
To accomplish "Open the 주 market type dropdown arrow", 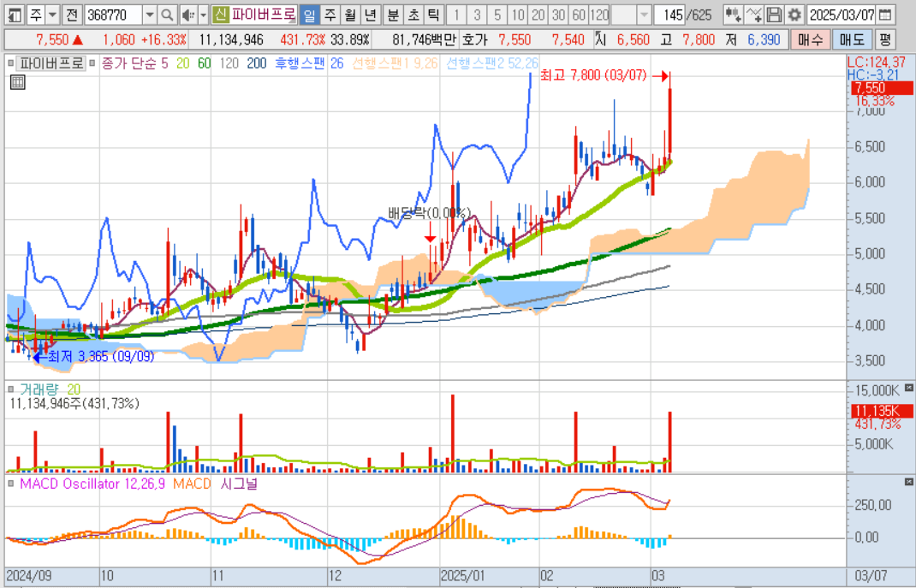I will click(x=52, y=15).
